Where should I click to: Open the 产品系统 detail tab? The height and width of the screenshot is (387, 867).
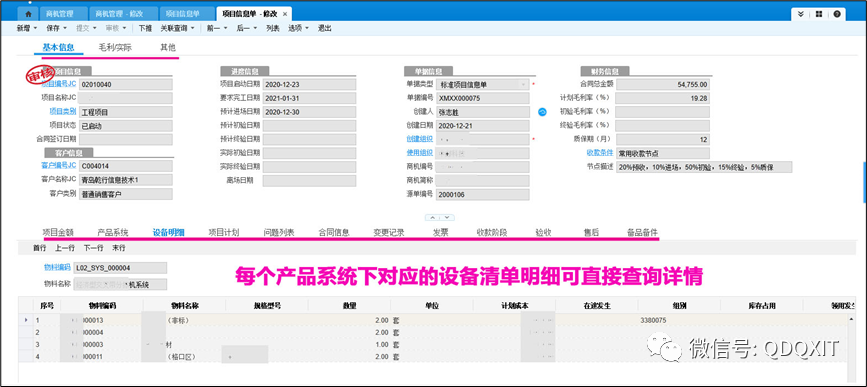click(x=113, y=232)
